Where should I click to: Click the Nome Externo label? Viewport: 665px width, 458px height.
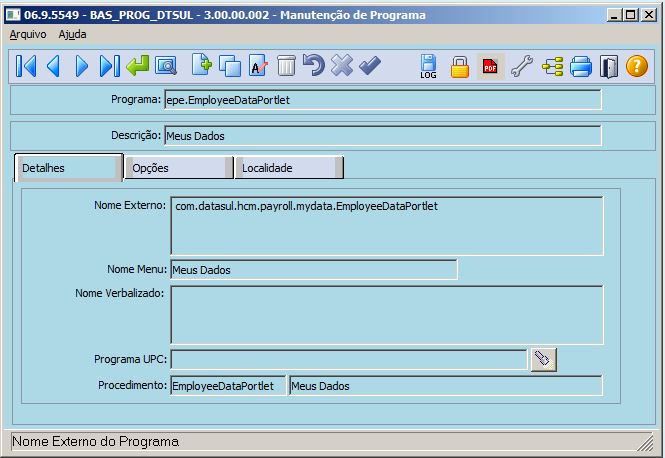130,205
